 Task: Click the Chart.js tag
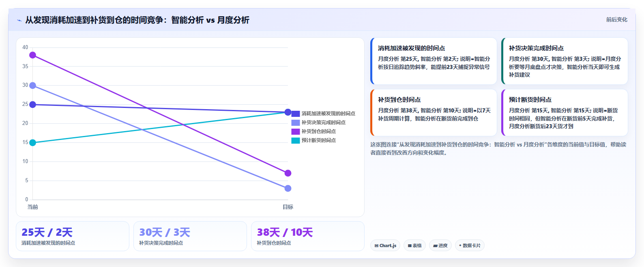click(385, 245)
